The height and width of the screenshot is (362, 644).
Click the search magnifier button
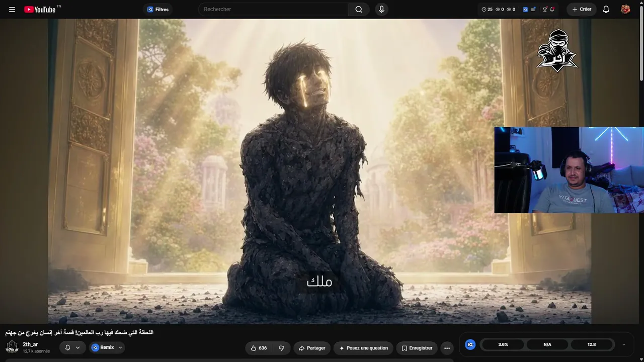point(359,9)
